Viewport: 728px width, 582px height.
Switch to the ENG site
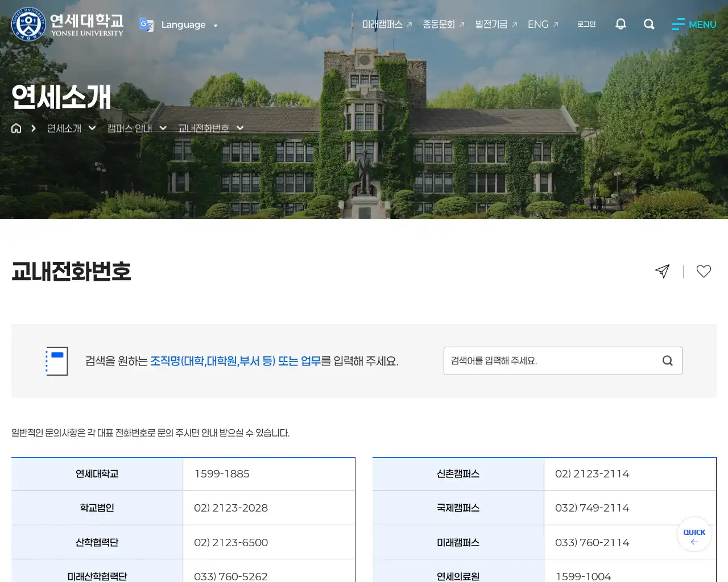pos(543,24)
